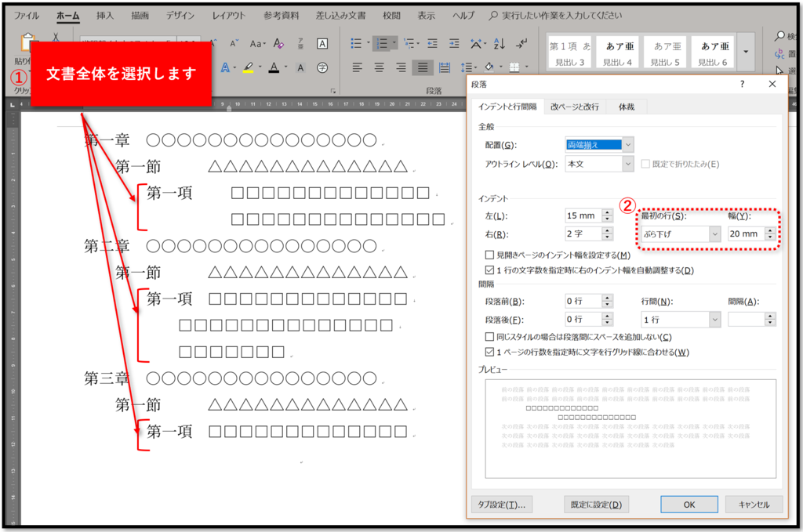Click the shading paint bucket
This screenshot has height=532, width=803.
(489, 67)
